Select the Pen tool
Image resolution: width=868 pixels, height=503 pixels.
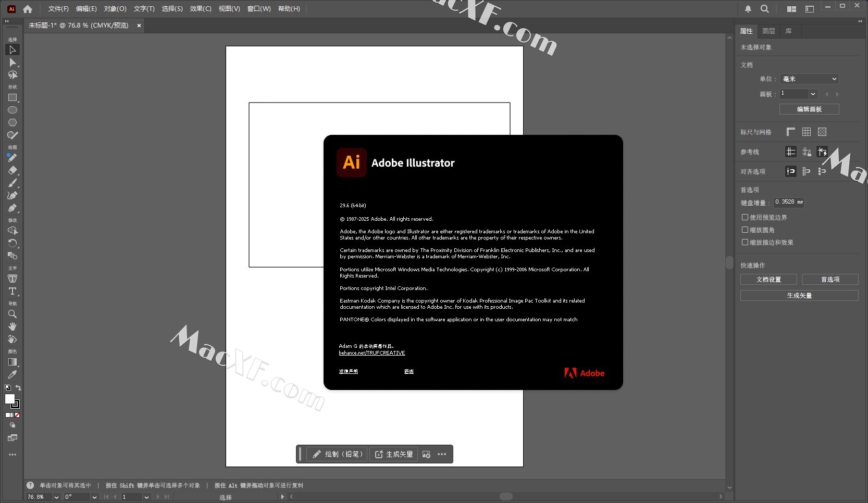[x=13, y=208]
